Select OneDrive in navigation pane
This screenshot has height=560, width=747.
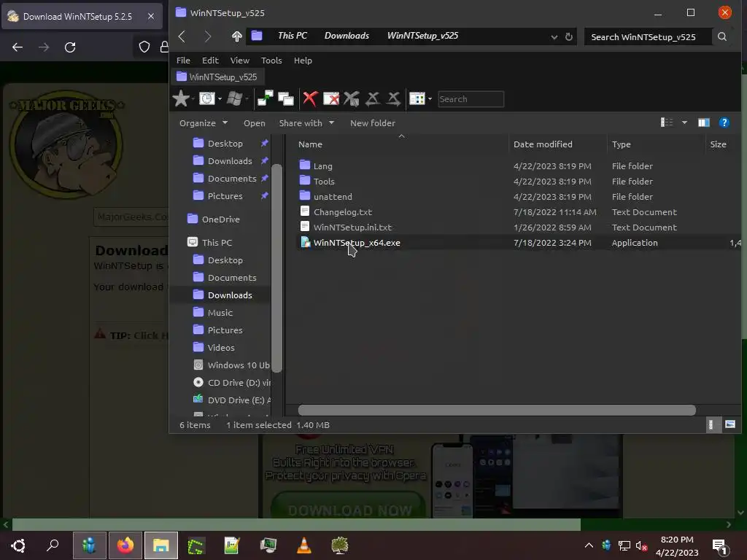point(220,219)
